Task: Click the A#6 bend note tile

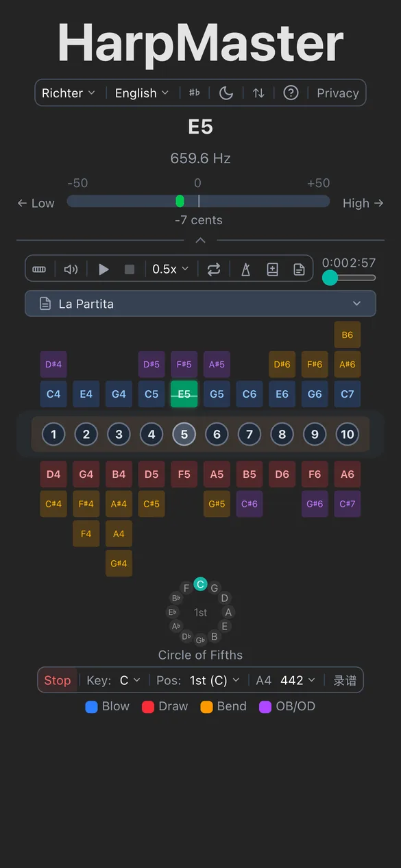Action: (x=348, y=364)
